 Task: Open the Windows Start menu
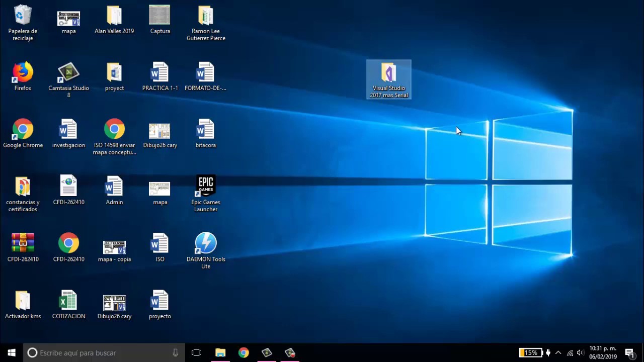pos(12,352)
